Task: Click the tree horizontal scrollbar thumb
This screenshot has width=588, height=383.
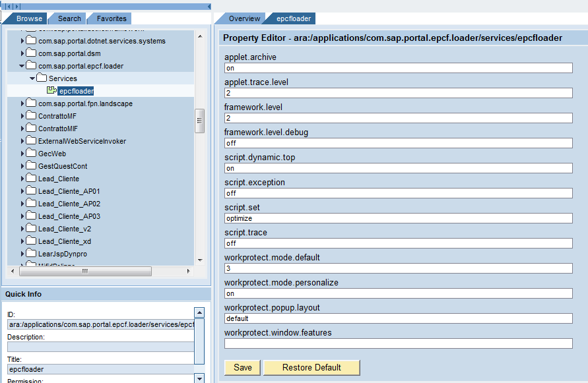Action: click(86, 271)
